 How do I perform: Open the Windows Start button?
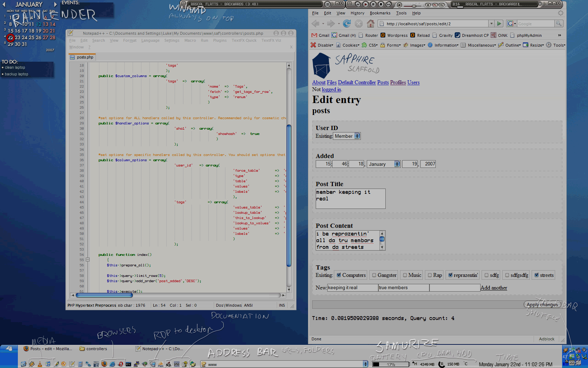9,349
